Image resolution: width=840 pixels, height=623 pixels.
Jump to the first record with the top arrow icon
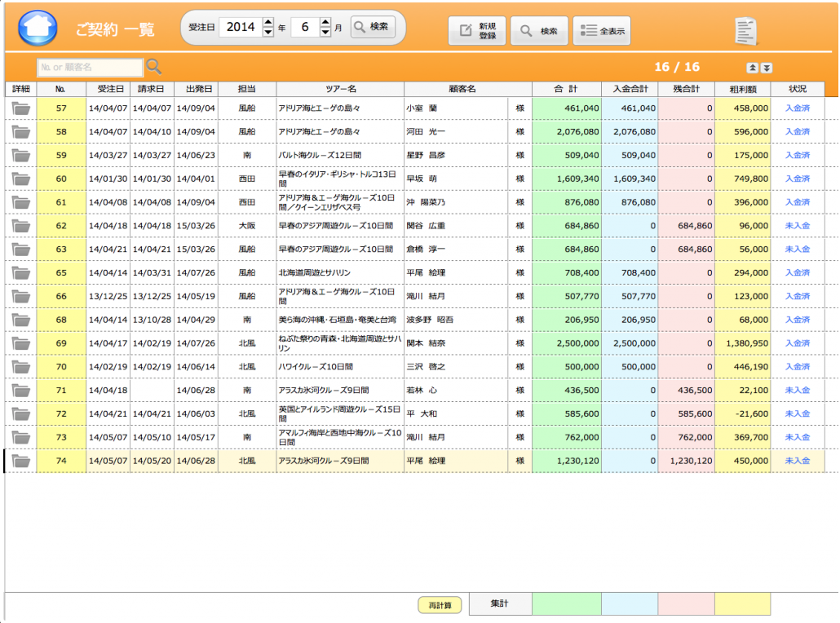tap(752, 68)
